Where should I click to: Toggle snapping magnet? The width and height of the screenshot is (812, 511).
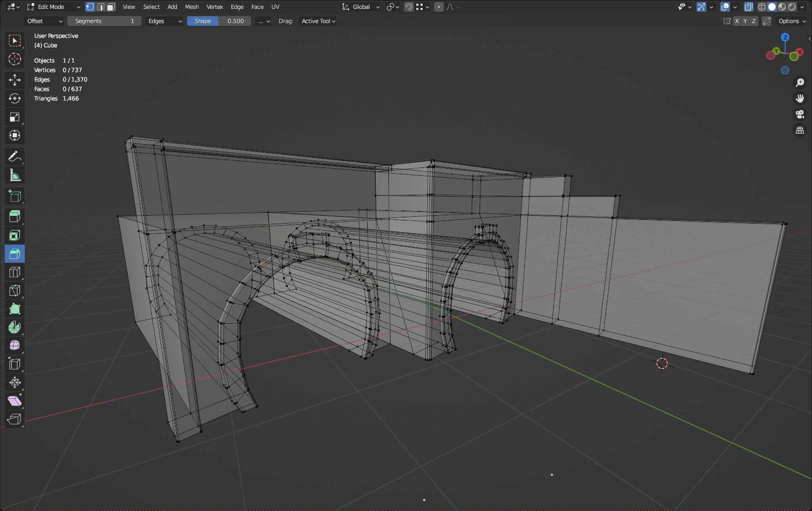(x=409, y=7)
